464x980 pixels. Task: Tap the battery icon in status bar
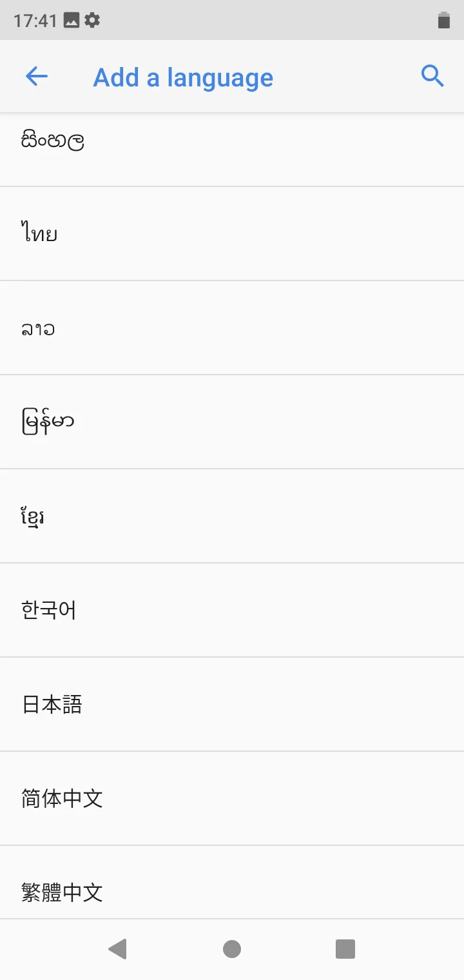(x=443, y=21)
